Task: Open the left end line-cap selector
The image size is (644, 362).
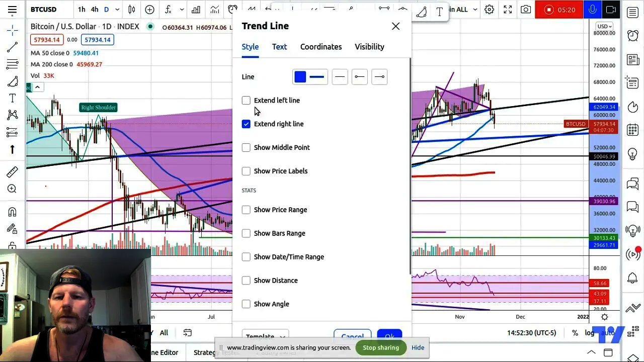Action: pyautogui.click(x=359, y=77)
